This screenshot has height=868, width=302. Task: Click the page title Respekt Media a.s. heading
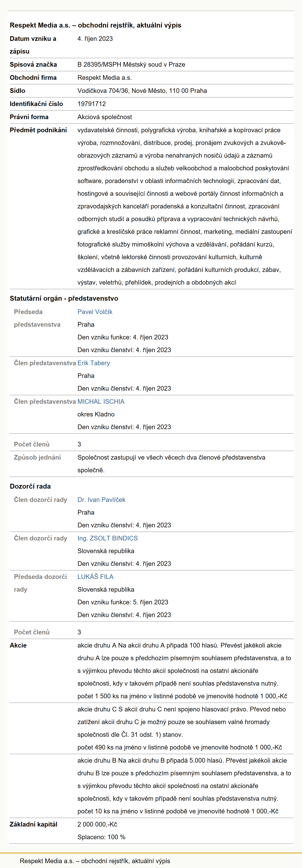(x=95, y=25)
